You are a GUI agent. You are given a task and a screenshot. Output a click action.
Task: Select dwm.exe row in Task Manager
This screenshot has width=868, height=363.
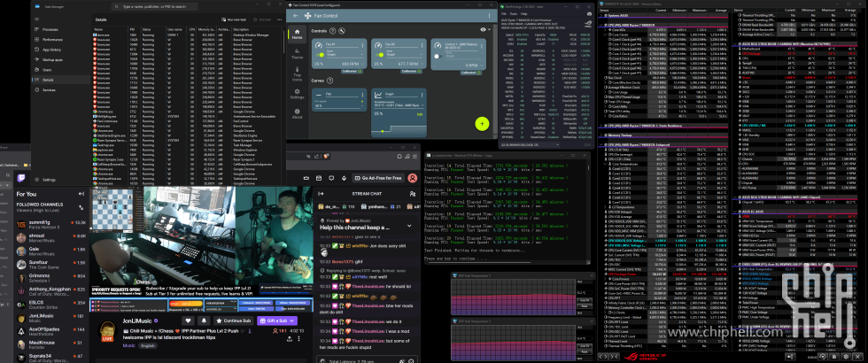coord(188,35)
